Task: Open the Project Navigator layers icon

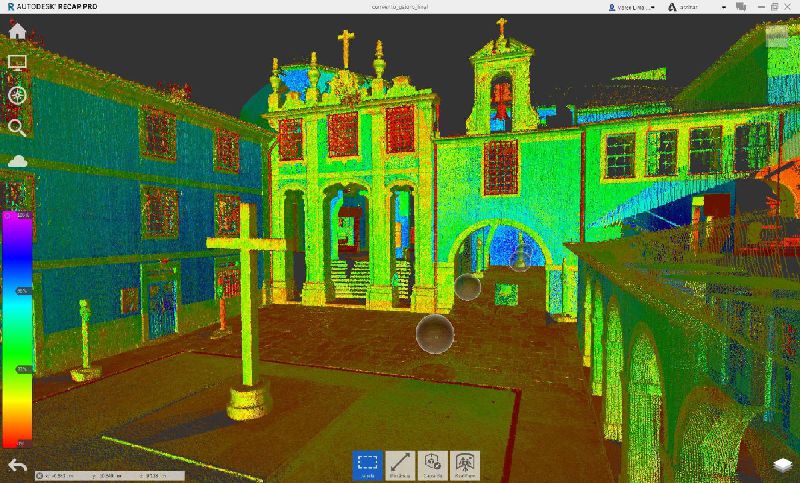Action: [x=782, y=465]
